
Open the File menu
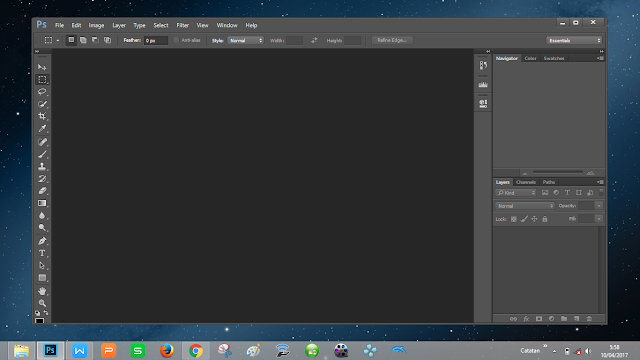[60, 25]
